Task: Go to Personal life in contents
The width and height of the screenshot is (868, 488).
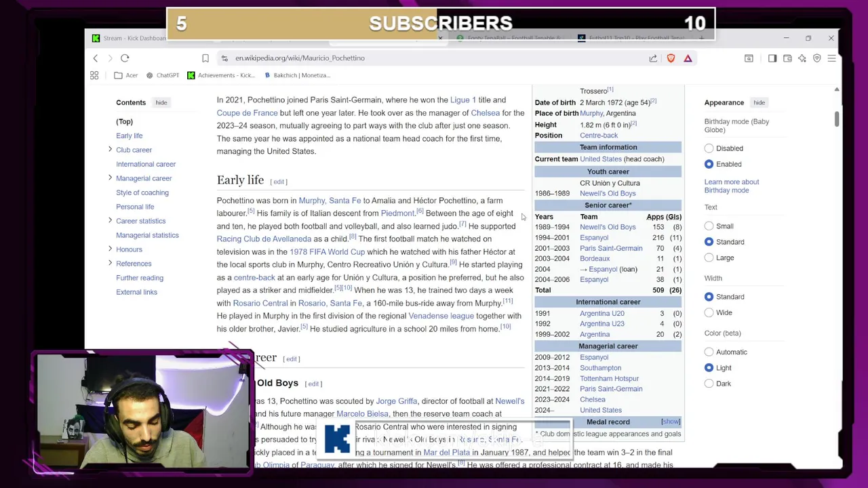Action: (x=135, y=207)
